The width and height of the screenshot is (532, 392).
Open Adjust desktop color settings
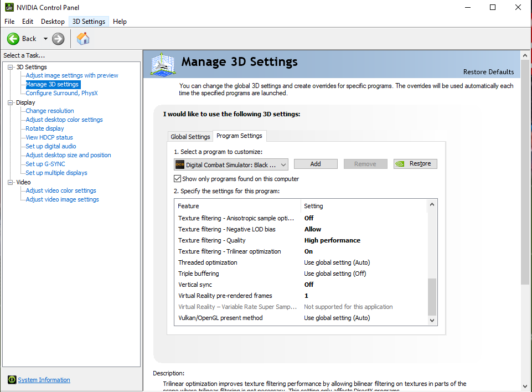[64, 120]
